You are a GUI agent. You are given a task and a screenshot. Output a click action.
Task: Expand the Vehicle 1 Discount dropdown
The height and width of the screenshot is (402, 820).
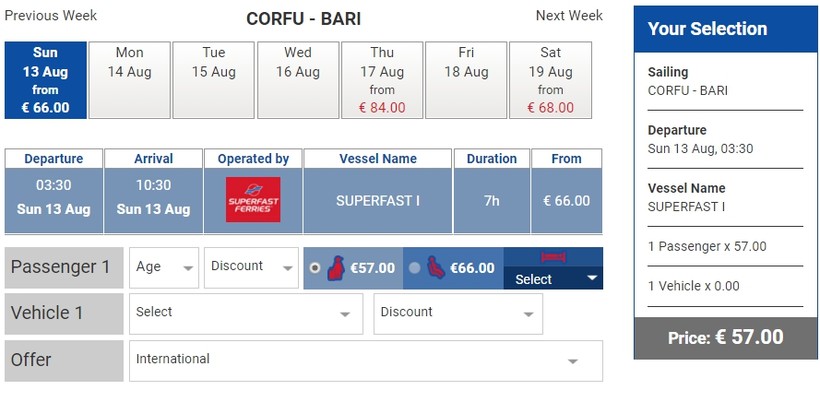pos(458,313)
